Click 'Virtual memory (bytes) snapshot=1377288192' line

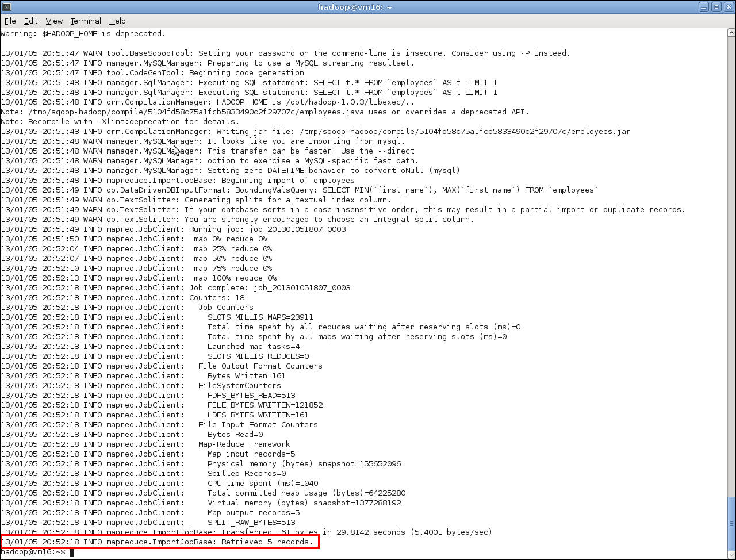pos(201,503)
